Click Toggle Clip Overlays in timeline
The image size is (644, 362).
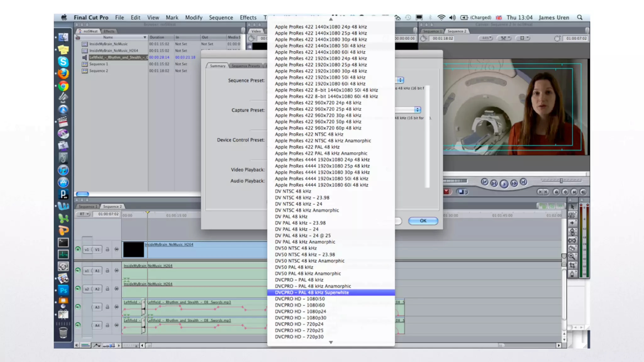pyautogui.click(x=97, y=345)
